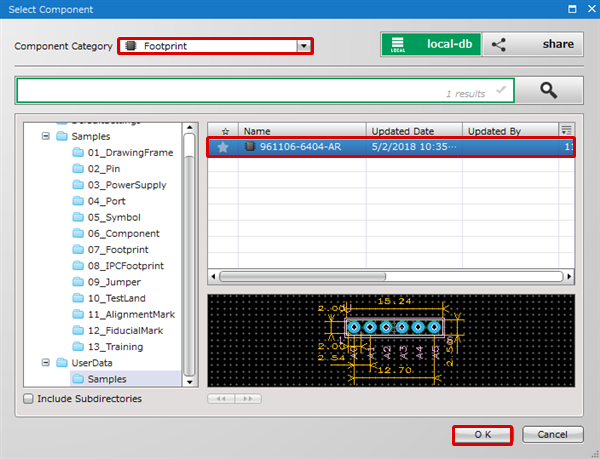The height and width of the screenshot is (459, 600).
Task: Open the Component Category dropdown
Action: click(303, 46)
